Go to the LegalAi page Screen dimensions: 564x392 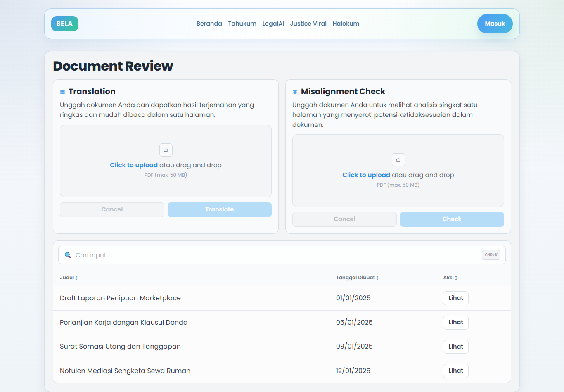(x=273, y=24)
